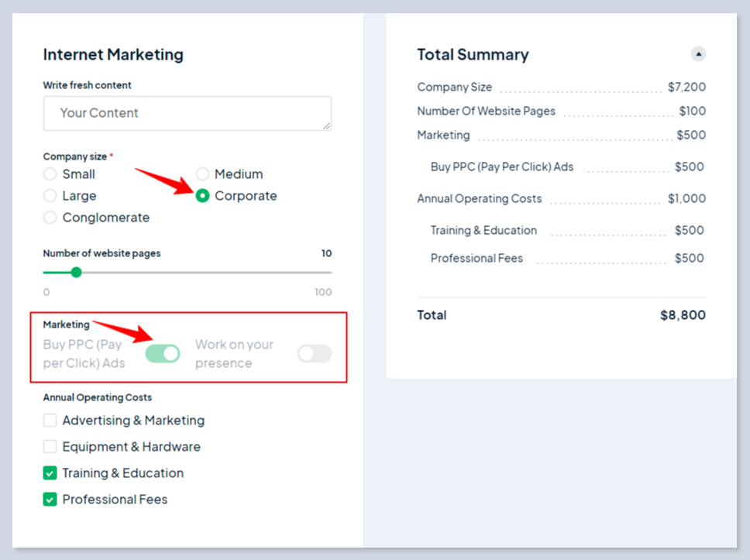Choose the Large company size
The height and width of the screenshot is (560, 750).
point(50,196)
